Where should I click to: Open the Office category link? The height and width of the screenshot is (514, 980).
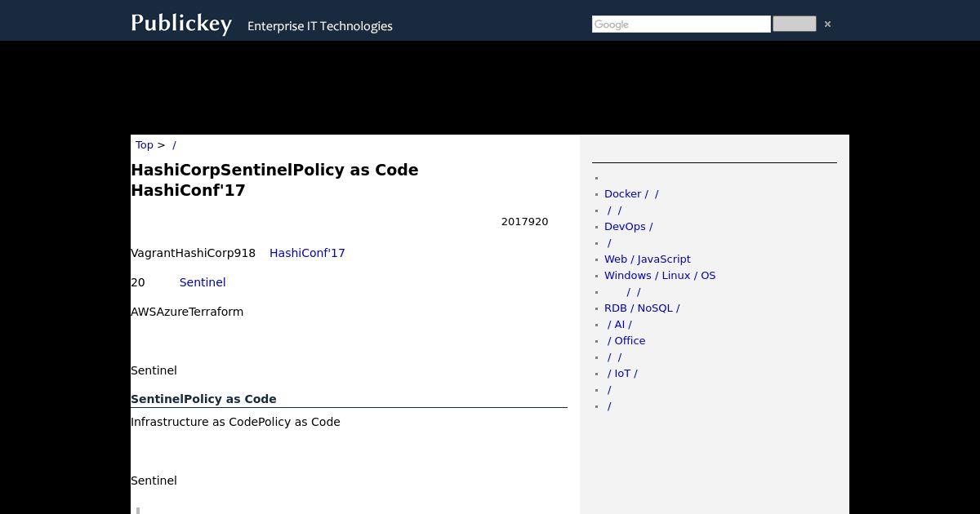coord(626,341)
